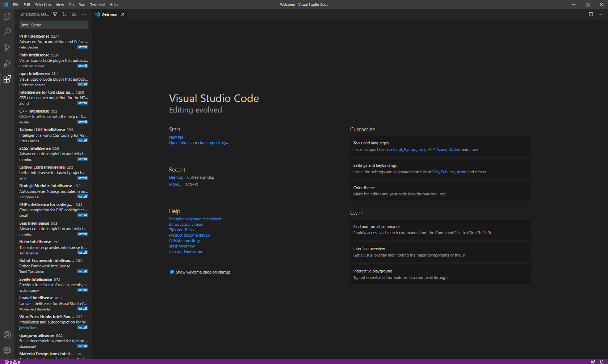
Task: Close the Welcome tab
Action: 123,14
